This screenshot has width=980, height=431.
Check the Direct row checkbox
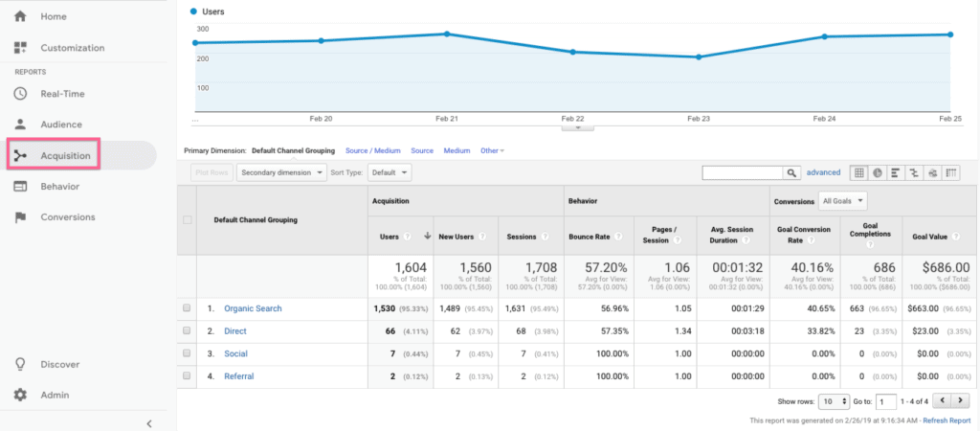tap(188, 331)
